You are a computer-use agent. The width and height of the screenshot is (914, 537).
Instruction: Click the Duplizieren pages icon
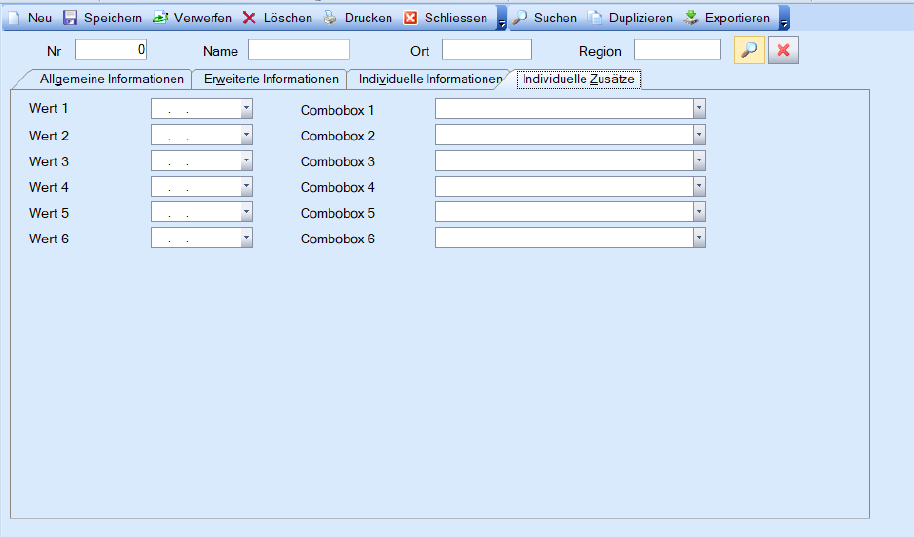[595, 18]
